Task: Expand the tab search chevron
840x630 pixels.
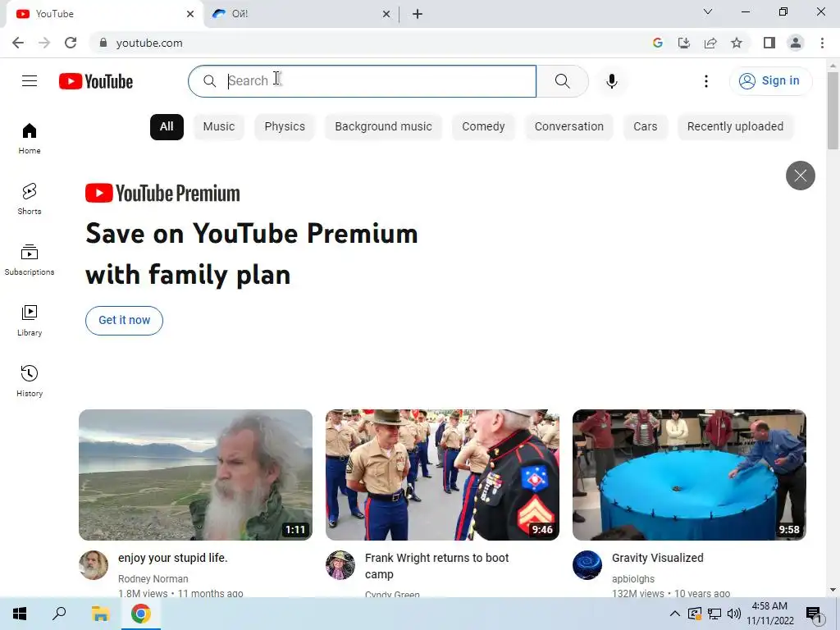Action: pos(707,11)
